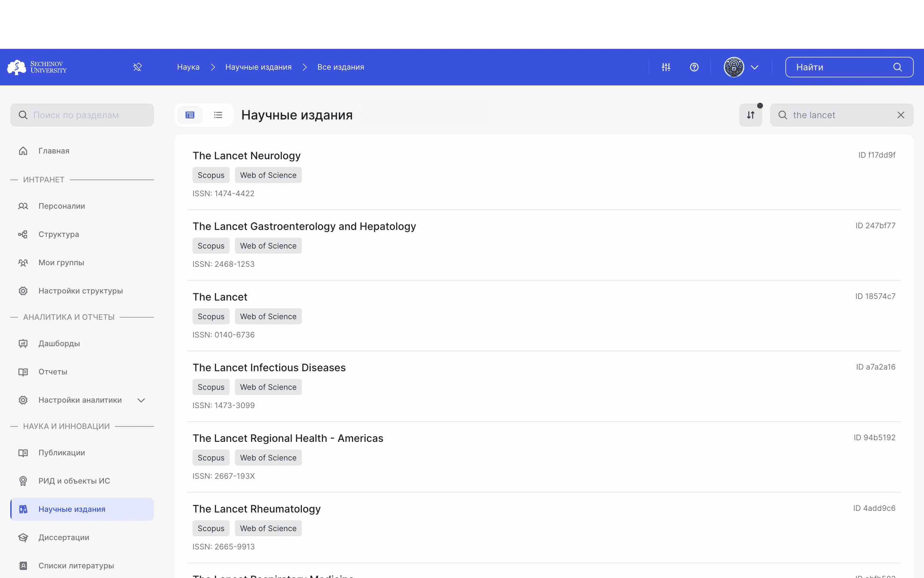The height and width of the screenshot is (578, 924).
Task: Open Настройки структуры section
Action: coord(82,291)
